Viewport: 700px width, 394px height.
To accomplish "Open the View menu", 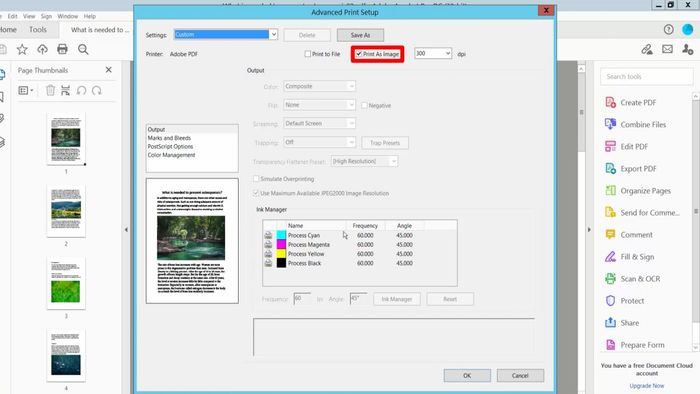I will [x=29, y=16].
